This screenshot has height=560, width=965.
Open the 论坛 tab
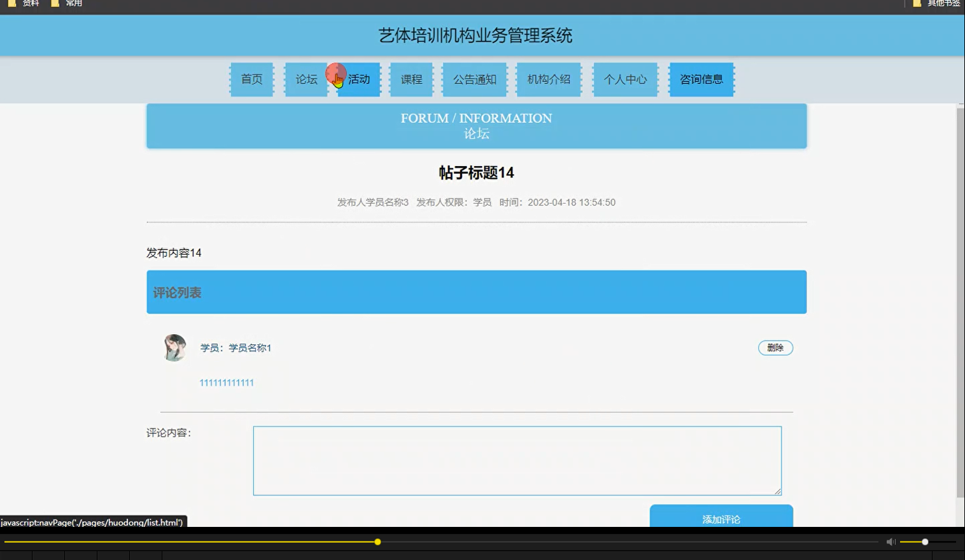(x=306, y=79)
